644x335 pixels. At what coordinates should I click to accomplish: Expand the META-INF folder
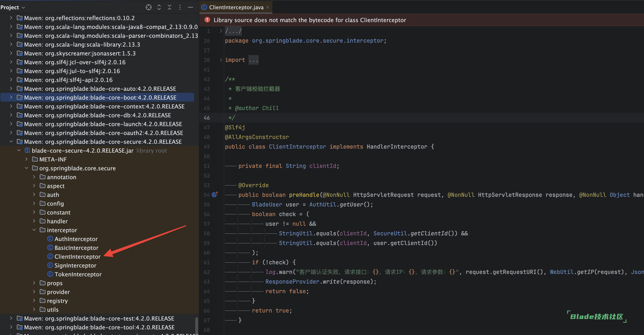(27, 159)
